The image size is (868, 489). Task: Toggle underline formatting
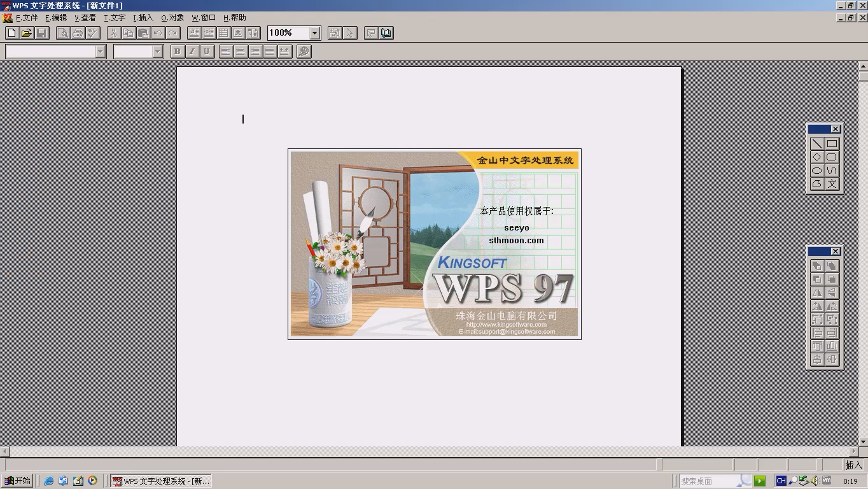pos(207,52)
